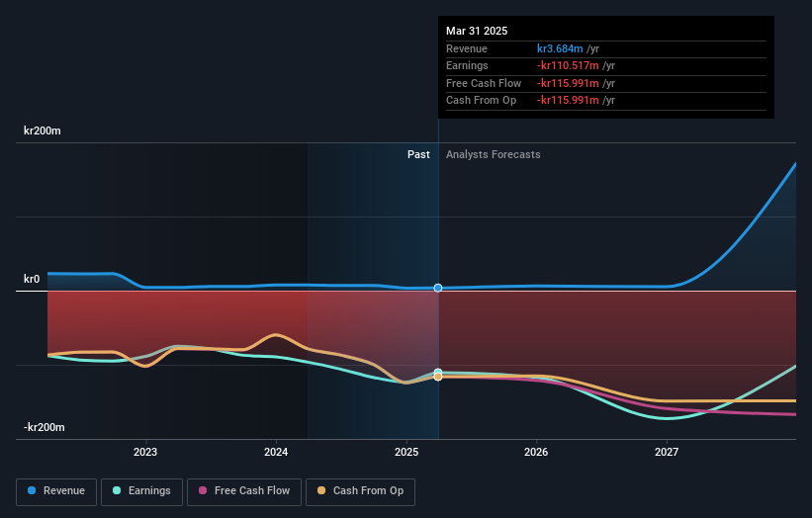Click the Free Cash Flow -kr115.991m value
The height and width of the screenshot is (518, 812).
pos(568,83)
